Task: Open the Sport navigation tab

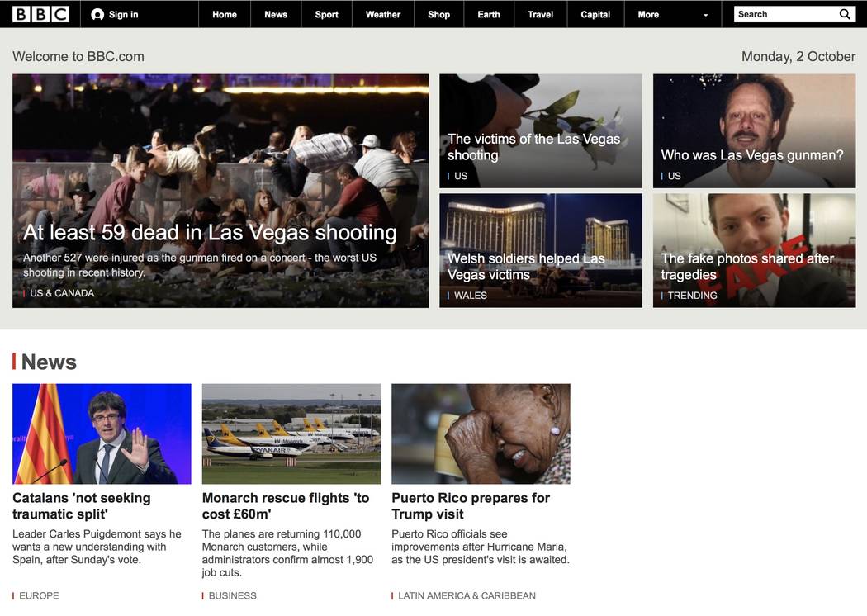Action: (x=326, y=14)
